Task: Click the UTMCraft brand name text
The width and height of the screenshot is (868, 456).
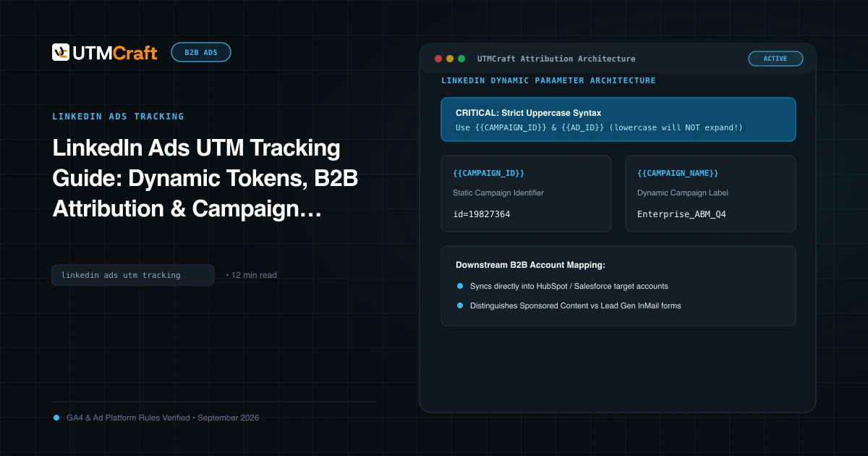Action: pos(114,53)
